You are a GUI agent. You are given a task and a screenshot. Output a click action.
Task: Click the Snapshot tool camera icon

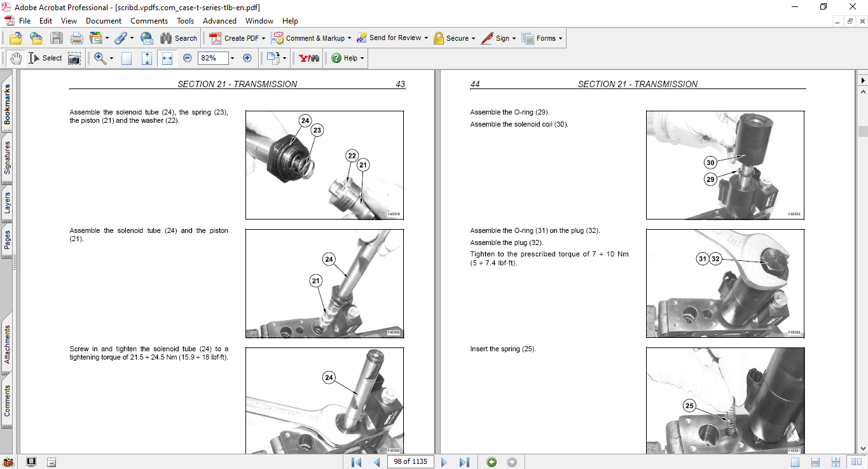pyautogui.click(x=74, y=58)
